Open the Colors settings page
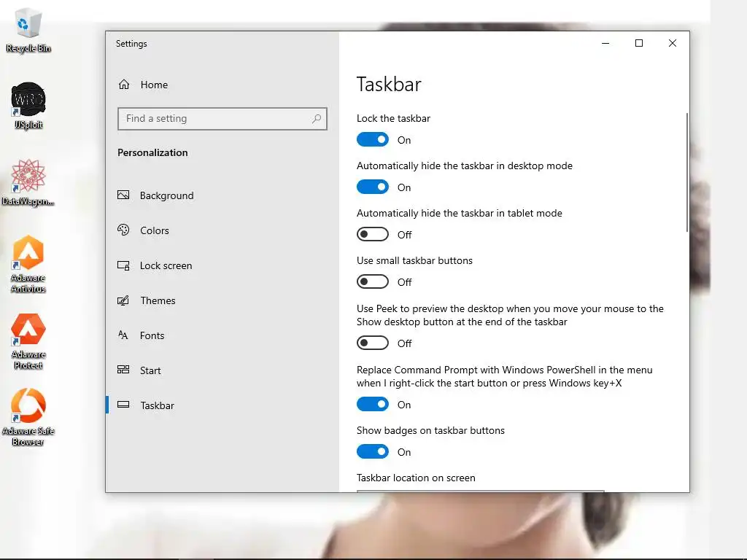 (155, 230)
